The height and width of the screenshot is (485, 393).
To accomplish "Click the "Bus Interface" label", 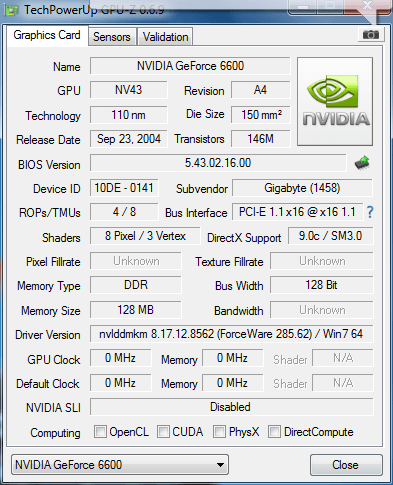I will coord(196,213).
